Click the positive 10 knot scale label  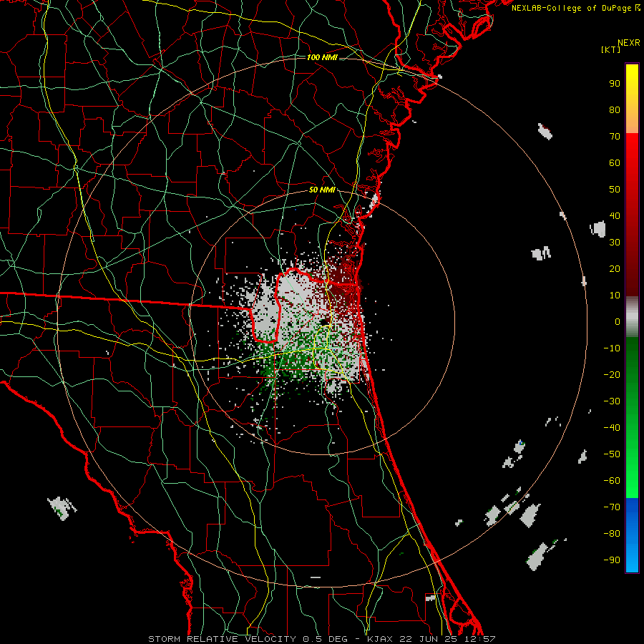click(615, 296)
